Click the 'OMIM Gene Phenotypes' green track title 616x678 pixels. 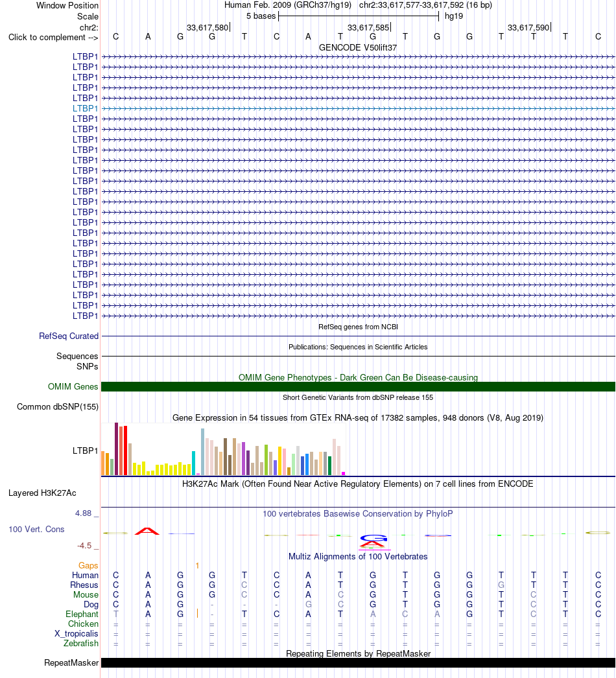358,377
